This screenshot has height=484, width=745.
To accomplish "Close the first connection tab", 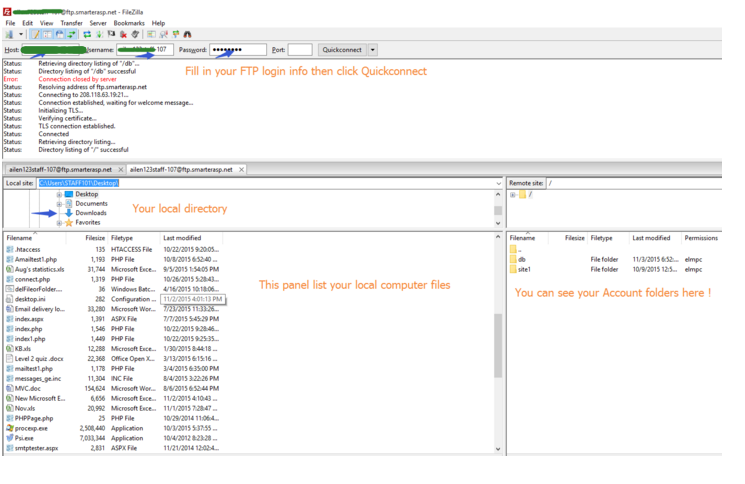I will [121, 170].
